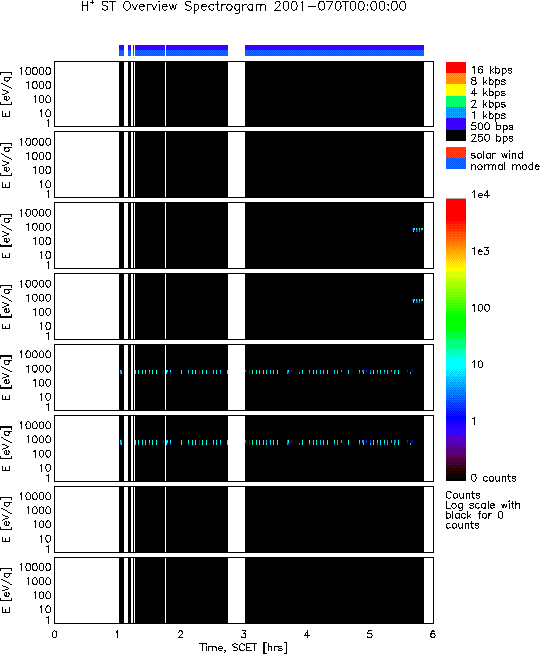Click the cyan counts cluster in the third panel
This screenshot has height=654, width=540.
tap(417, 230)
